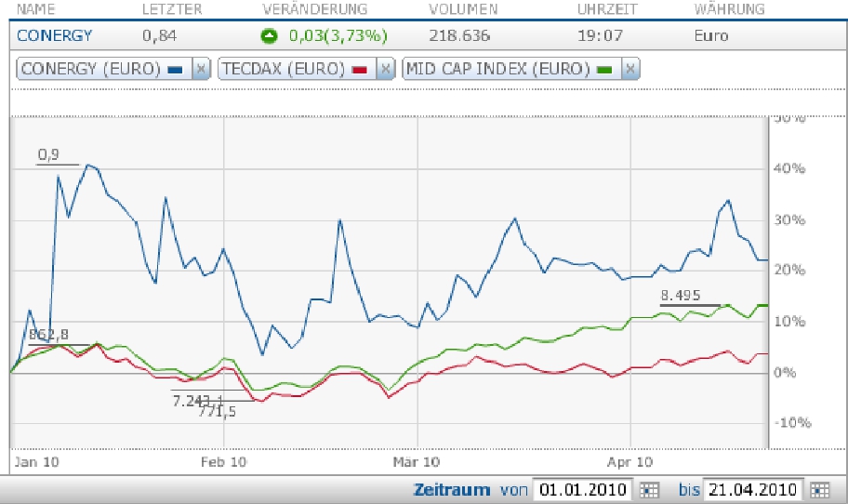The width and height of the screenshot is (848, 504).
Task: Click the volume value 218.636
Action: click(x=459, y=35)
